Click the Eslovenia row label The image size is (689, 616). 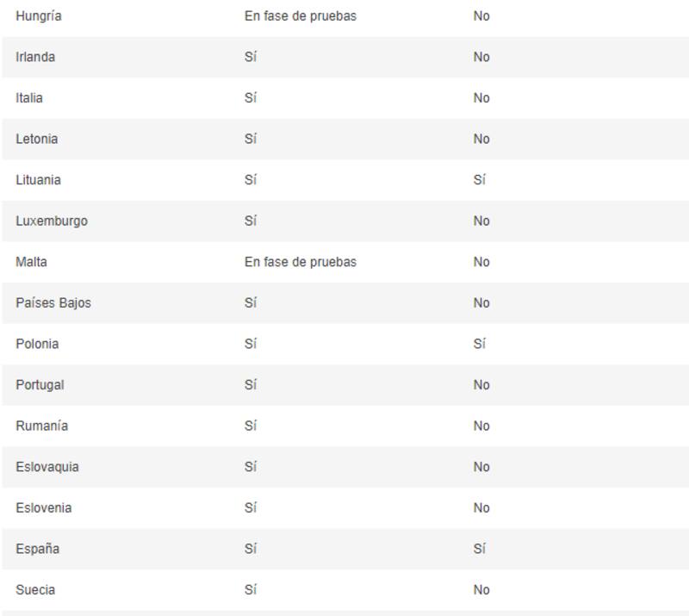pyautogui.click(x=44, y=507)
